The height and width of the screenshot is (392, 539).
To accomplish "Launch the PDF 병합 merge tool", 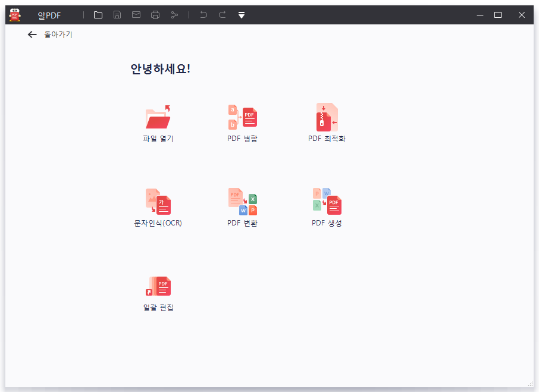I will pos(243,117).
